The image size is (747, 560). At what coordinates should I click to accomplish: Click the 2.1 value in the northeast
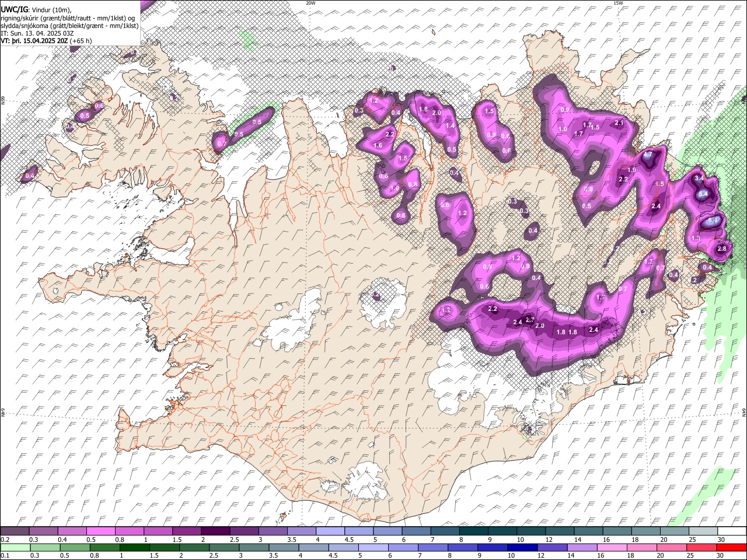[x=619, y=123]
